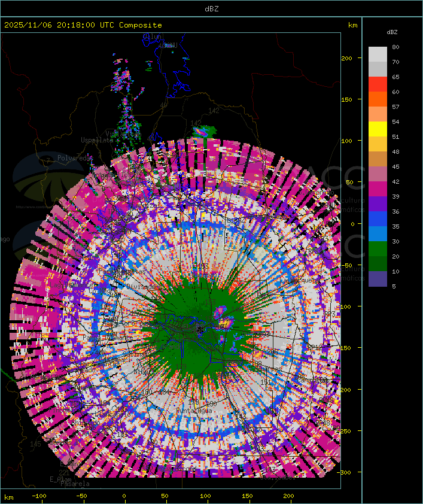The height and width of the screenshot is (504, 423).
Task: Click the -100 tick on the bottom axis
Action: click(x=39, y=496)
